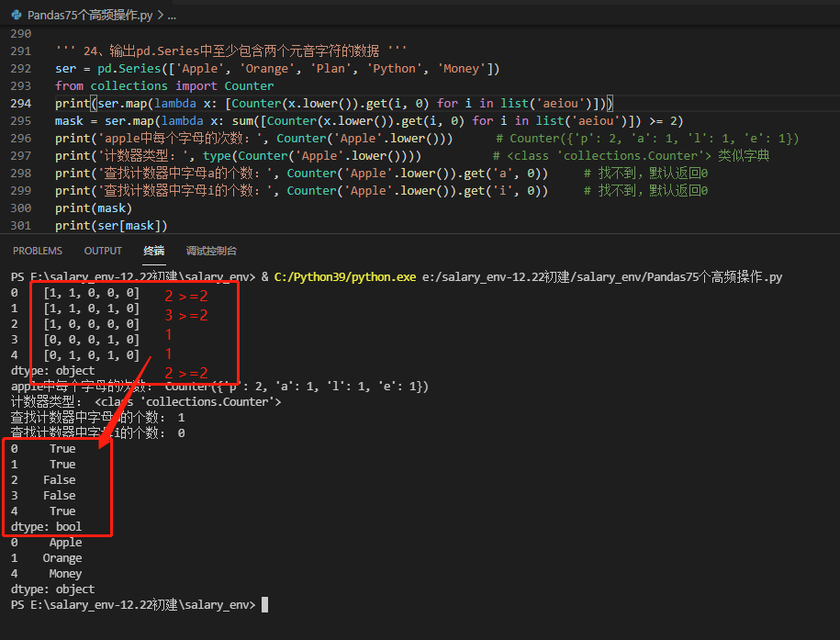Click the final terminal prompt cursor
840x640 pixels.
click(x=264, y=604)
